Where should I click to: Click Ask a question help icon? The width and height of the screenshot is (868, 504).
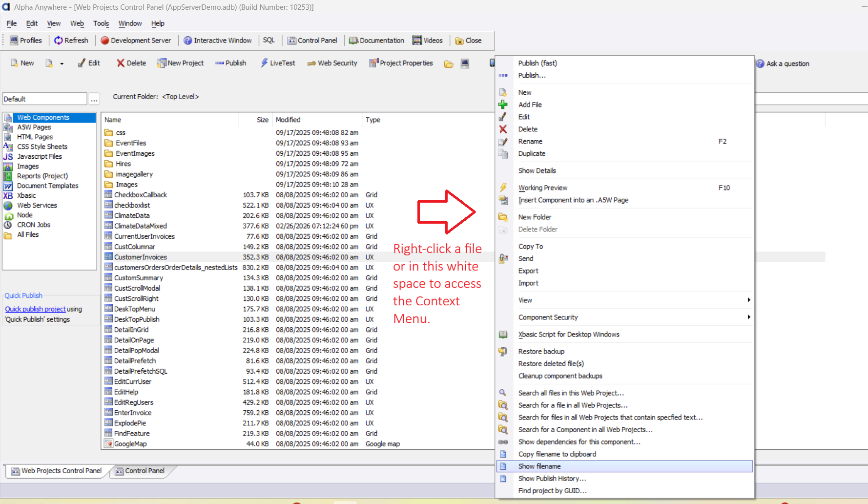760,63
